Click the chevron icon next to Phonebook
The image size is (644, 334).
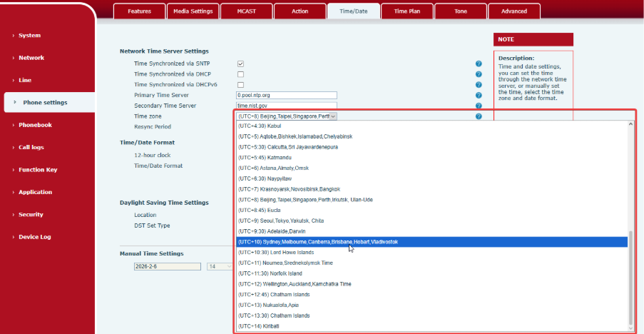pyautogui.click(x=13, y=125)
